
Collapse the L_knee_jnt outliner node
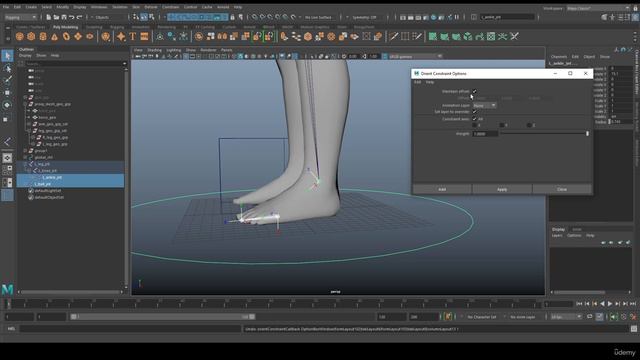pyautogui.click(x=29, y=171)
